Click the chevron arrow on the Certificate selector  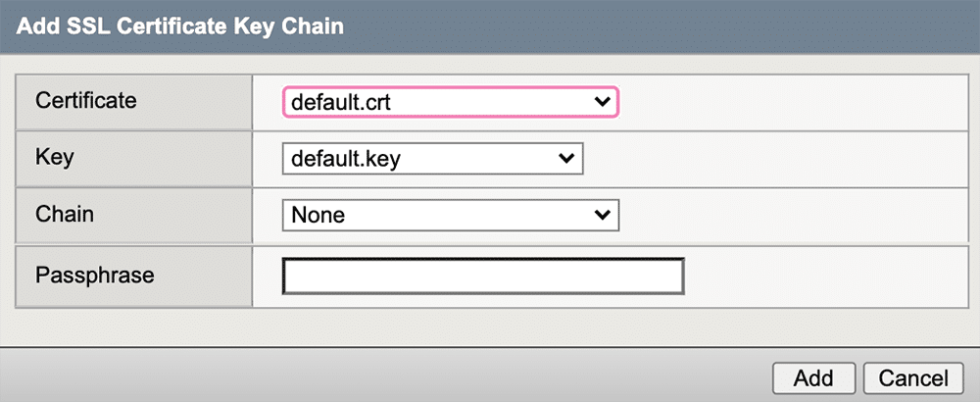tap(602, 102)
